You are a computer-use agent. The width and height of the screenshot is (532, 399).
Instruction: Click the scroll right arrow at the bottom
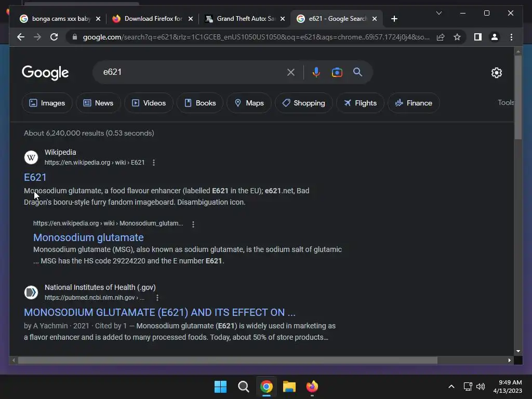point(509,361)
